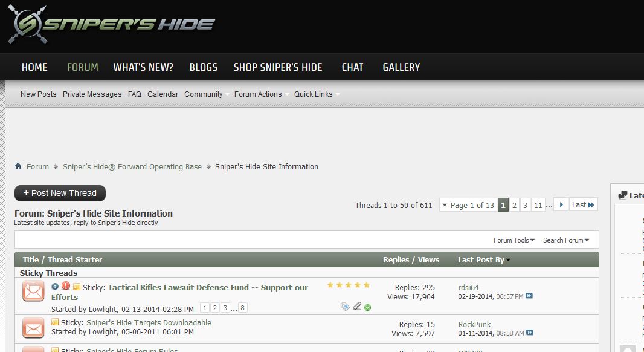Image resolution: width=644 pixels, height=352 pixels.
Task: Click red exclamation icon on Tactical Rifles thread
Action: pos(66,286)
